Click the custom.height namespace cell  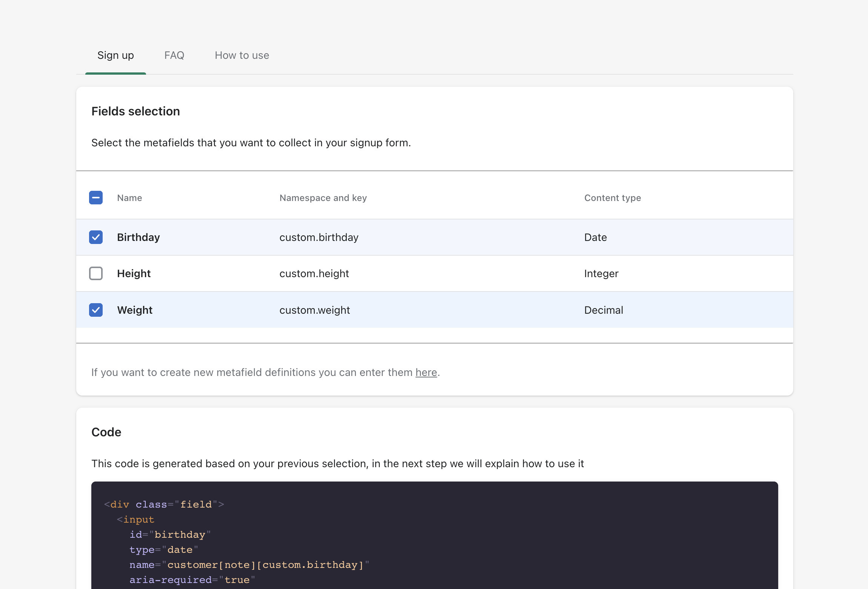click(314, 273)
